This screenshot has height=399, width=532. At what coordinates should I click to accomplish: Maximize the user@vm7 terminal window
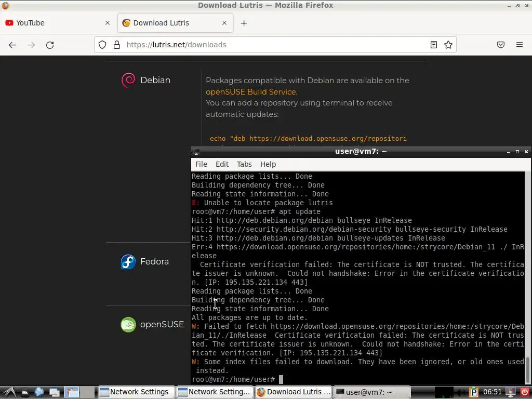[517, 152]
